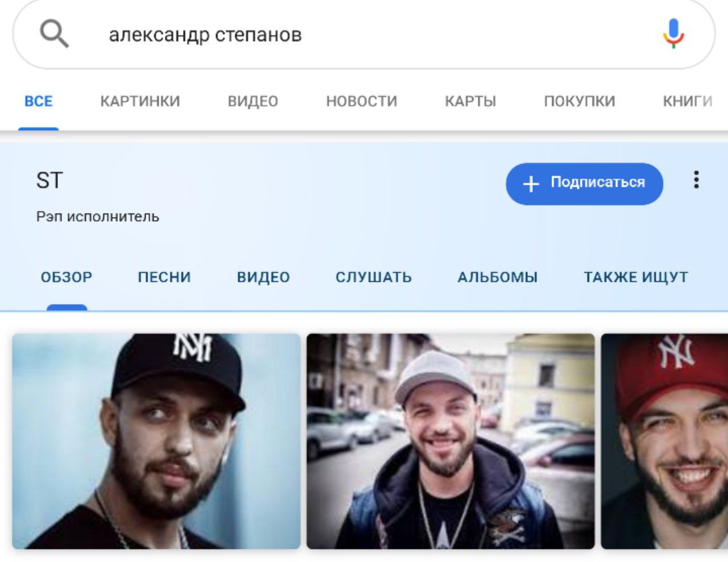Open photo of man in gray cap
Screen dimensions: 728x562
450,441
